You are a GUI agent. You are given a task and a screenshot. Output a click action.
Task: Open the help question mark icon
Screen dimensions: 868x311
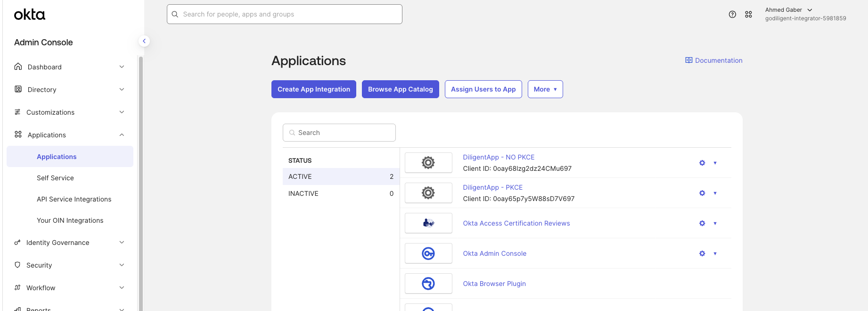coord(732,14)
